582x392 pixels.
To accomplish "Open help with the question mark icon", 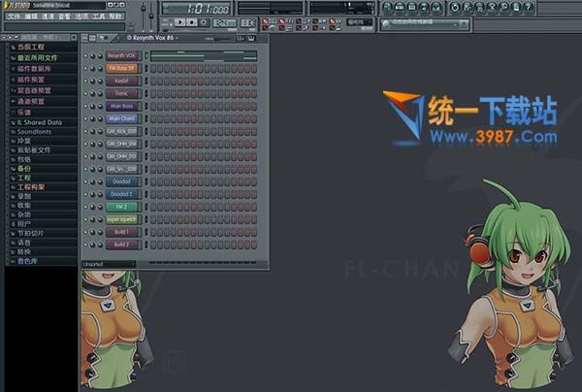I will click(529, 7).
